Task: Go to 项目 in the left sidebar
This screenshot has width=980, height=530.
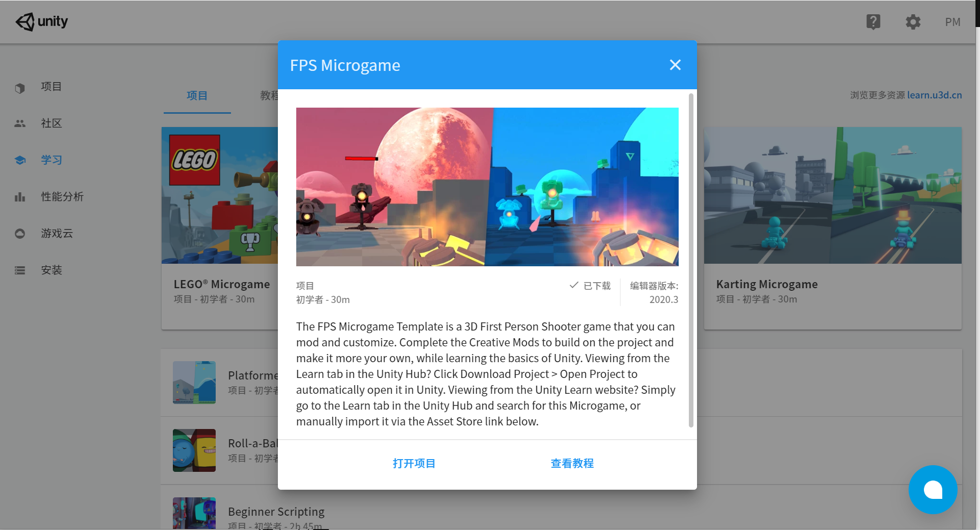Action: (51, 87)
